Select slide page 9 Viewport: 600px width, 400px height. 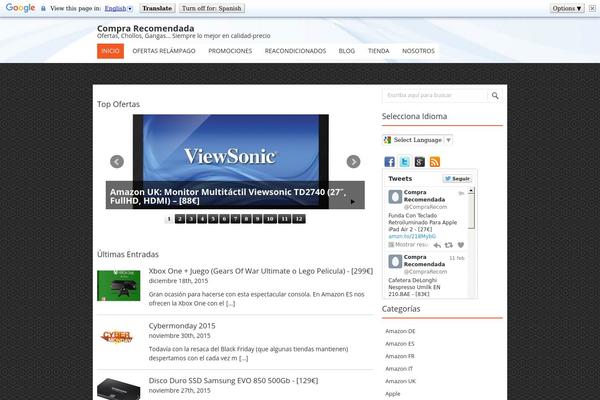[x=258, y=219]
